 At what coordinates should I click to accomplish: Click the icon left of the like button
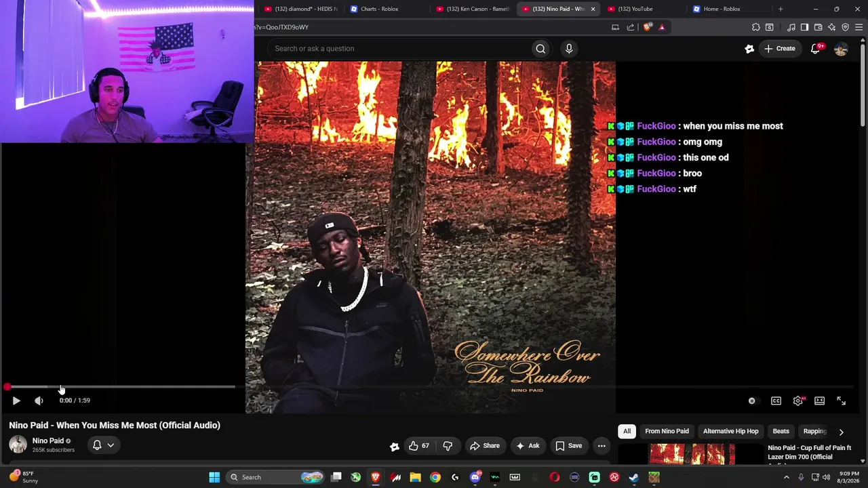pos(395,446)
